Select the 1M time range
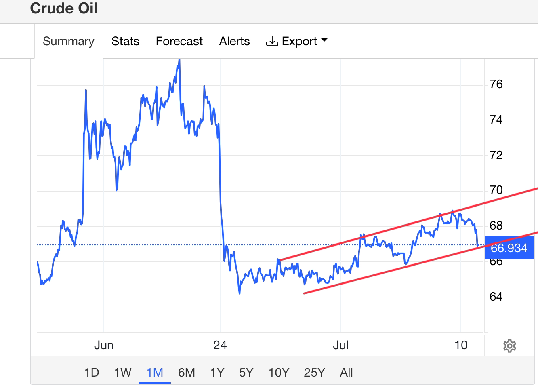The height and width of the screenshot is (392, 538). (x=155, y=372)
